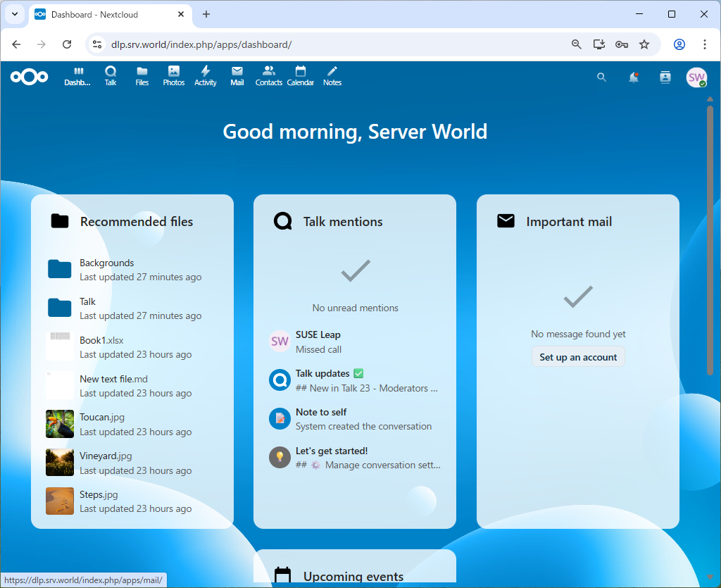Show notifications bell
This screenshot has width=721, height=588.
coord(634,77)
